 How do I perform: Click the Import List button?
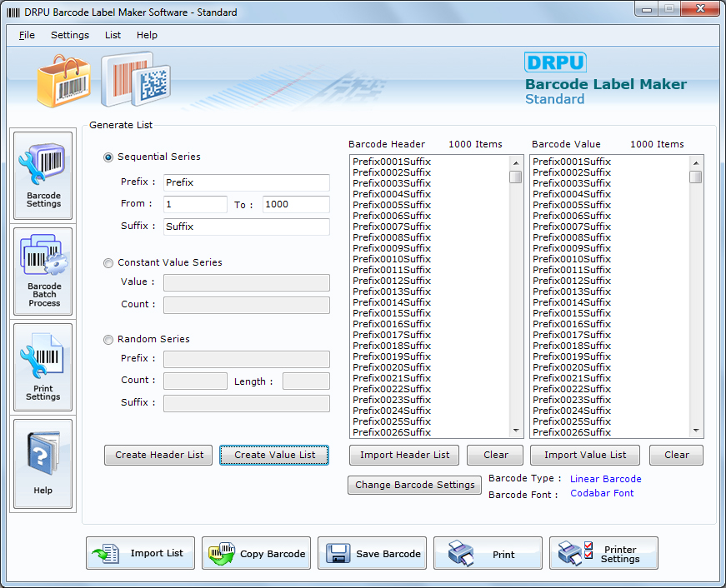coord(140,553)
